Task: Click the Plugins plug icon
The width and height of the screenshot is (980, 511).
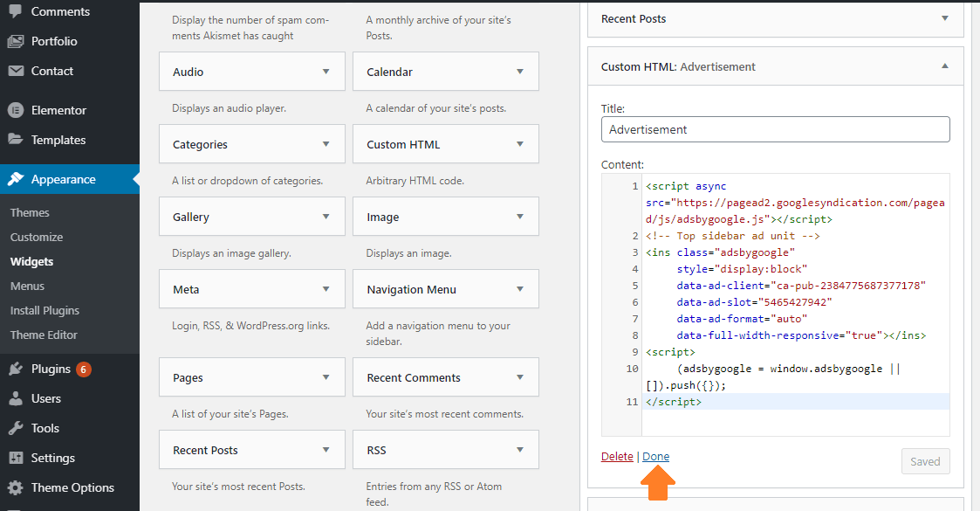Action: [x=16, y=369]
